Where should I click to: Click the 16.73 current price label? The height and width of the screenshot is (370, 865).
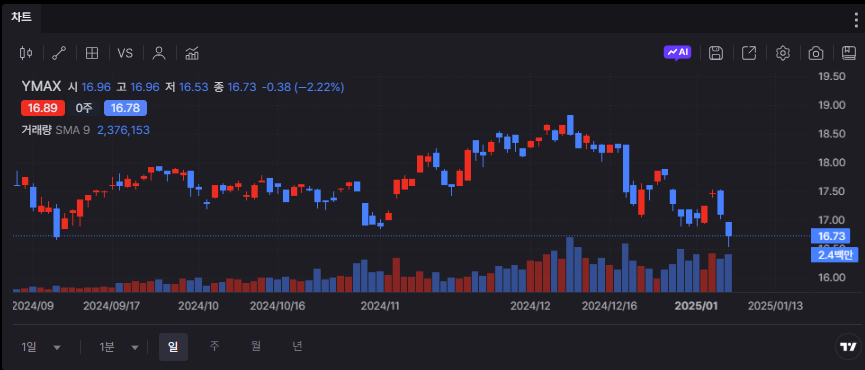831,236
